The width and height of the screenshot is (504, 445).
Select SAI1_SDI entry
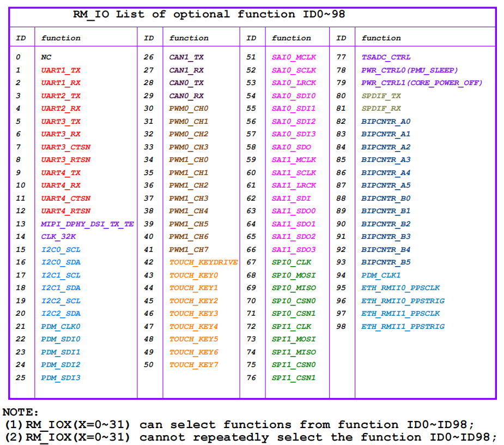pyautogui.click(x=291, y=198)
